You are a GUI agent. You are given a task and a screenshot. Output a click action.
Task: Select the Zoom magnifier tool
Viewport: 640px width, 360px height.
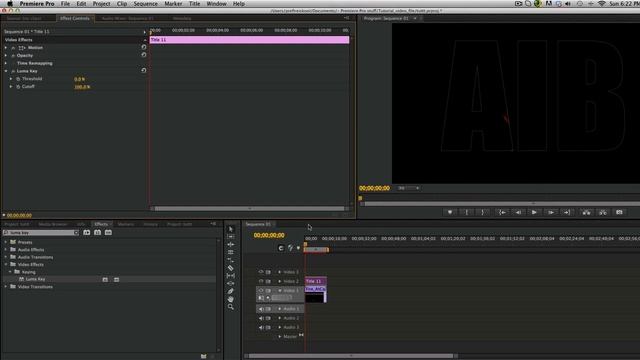231,307
